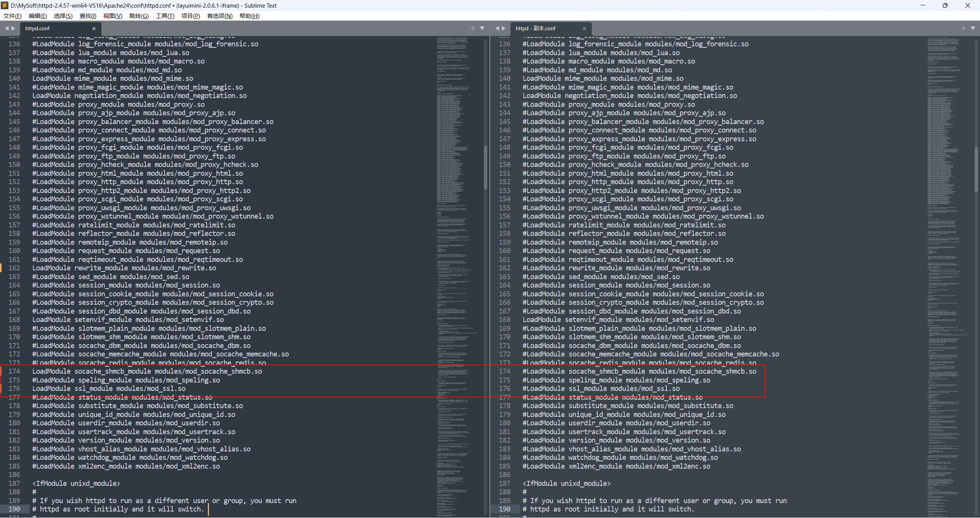This screenshot has height=518, width=980.
Task: Click left pane vertical scrollbar handle
Action: [485, 168]
